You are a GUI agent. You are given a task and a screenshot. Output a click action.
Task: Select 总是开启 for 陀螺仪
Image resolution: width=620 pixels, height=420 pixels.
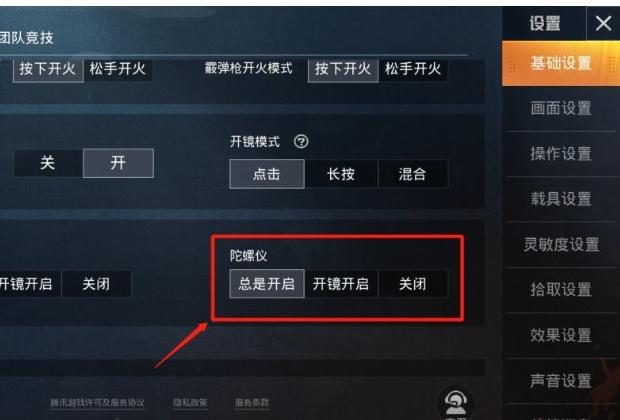[267, 284]
